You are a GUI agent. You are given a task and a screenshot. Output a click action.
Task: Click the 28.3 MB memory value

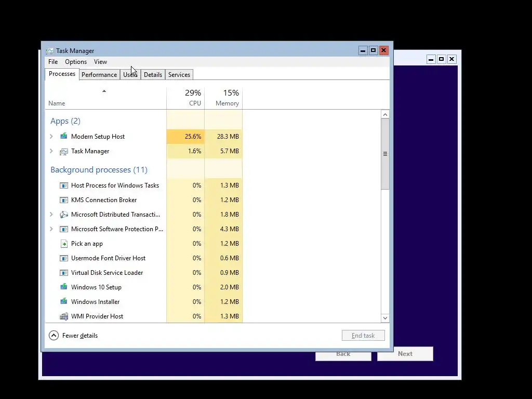[228, 137]
